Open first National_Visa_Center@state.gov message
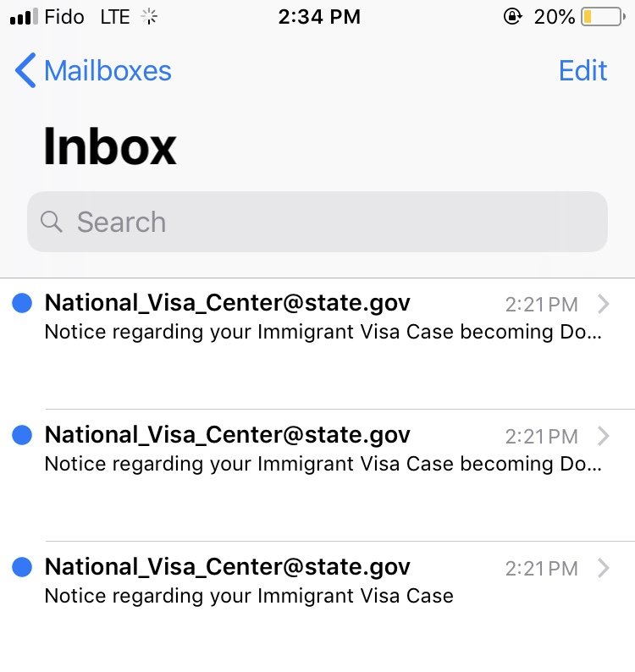The width and height of the screenshot is (635, 672). [x=317, y=344]
